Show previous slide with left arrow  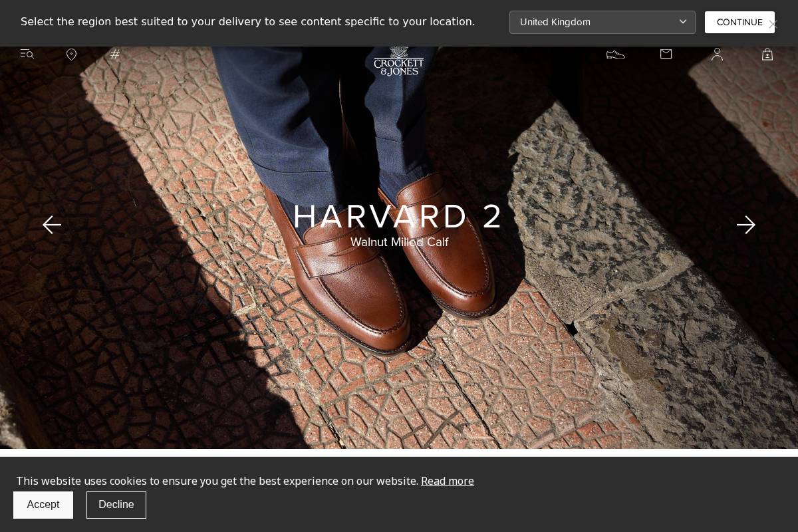pyautogui.click(x=52, y=225)
